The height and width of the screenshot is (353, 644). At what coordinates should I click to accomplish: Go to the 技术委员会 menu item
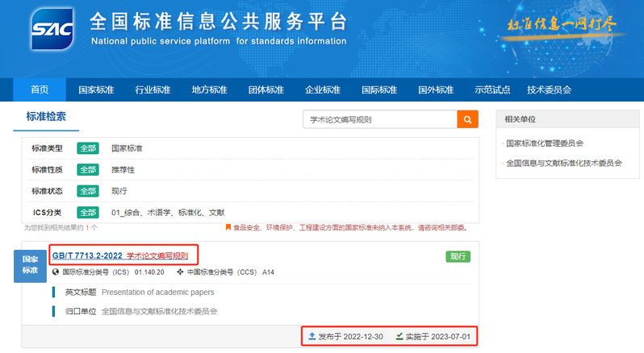click(x=549, y=89)
